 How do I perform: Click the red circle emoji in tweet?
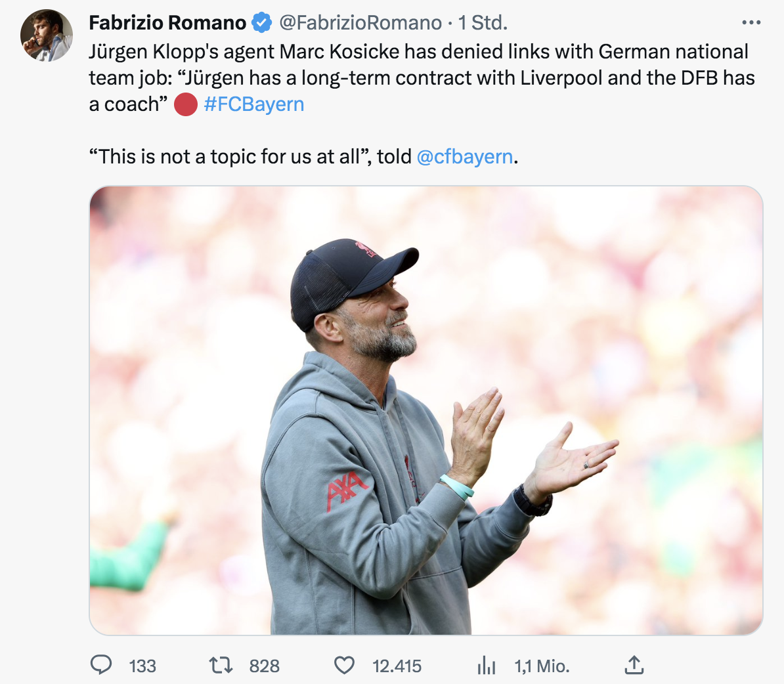coord(186,104)
